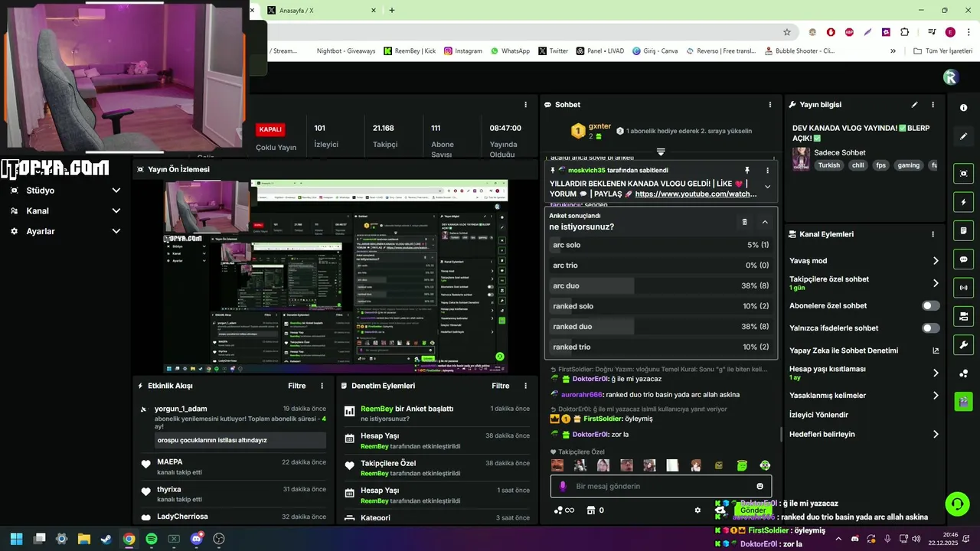The width and height of the screenshot is (980, 551).
Task: Click green Gönder send button
Action: [x=753, y=510]
